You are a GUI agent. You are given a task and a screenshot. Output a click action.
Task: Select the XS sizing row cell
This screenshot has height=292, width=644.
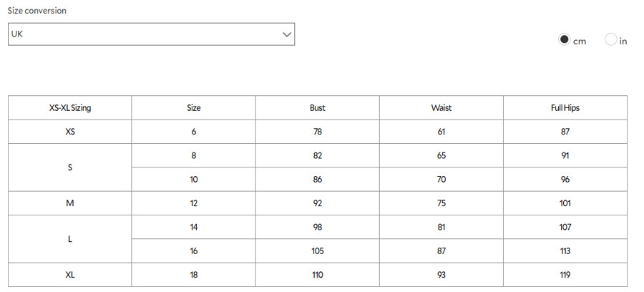[x=70, y=132]
